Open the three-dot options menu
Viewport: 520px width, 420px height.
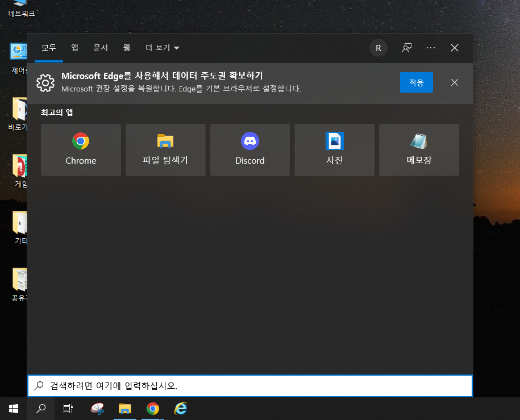(x=430, y=48)
